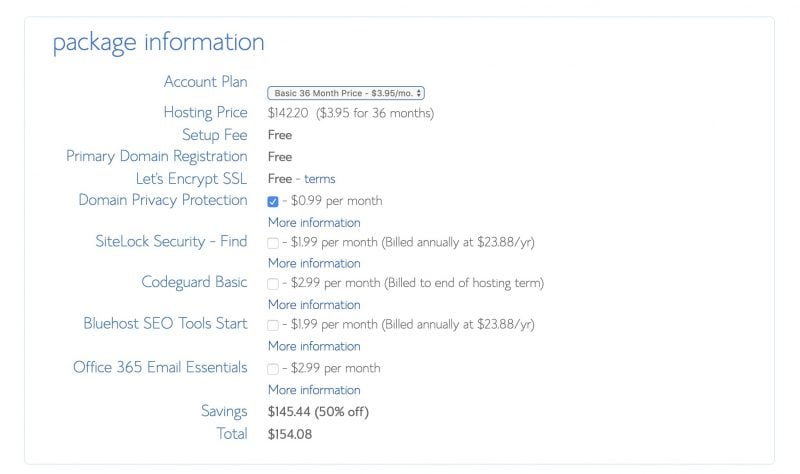The height and width of the screenshot is (474, 800).
Task: Click More information under Office 365 Email
Action: pyautogui.click(x=314, y=390)
